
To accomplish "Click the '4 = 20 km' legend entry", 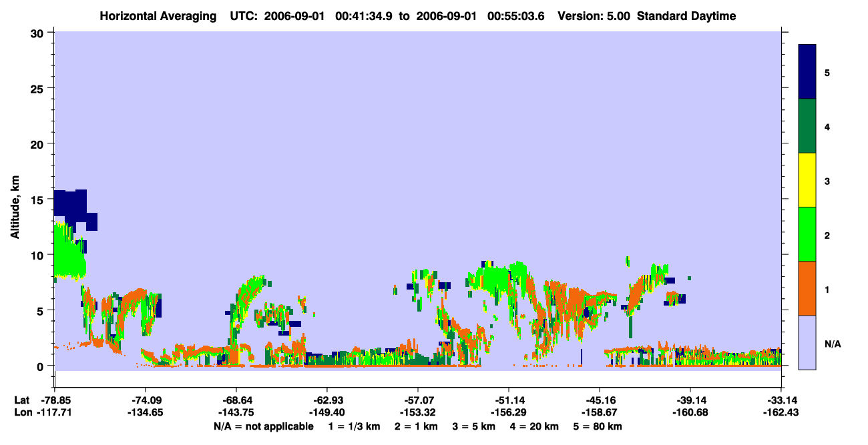I will (535, 426).
